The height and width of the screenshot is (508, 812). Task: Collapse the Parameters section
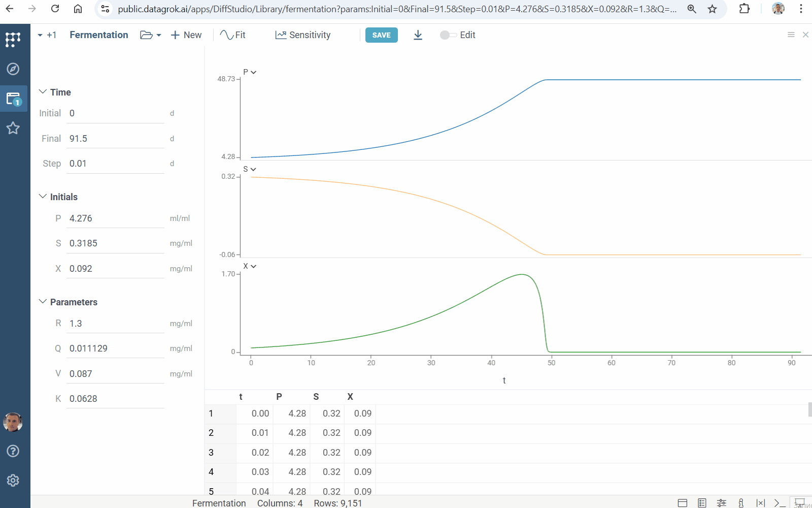point(43,302)
